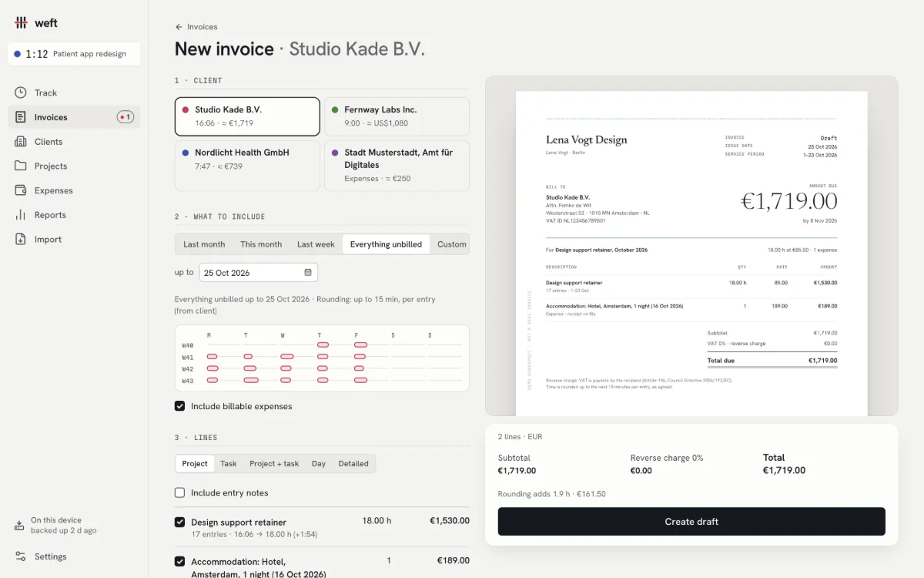Select the Last month range tab
This screenshot has width=924, height=578.
pyautogui.click(x=204, y=244)
